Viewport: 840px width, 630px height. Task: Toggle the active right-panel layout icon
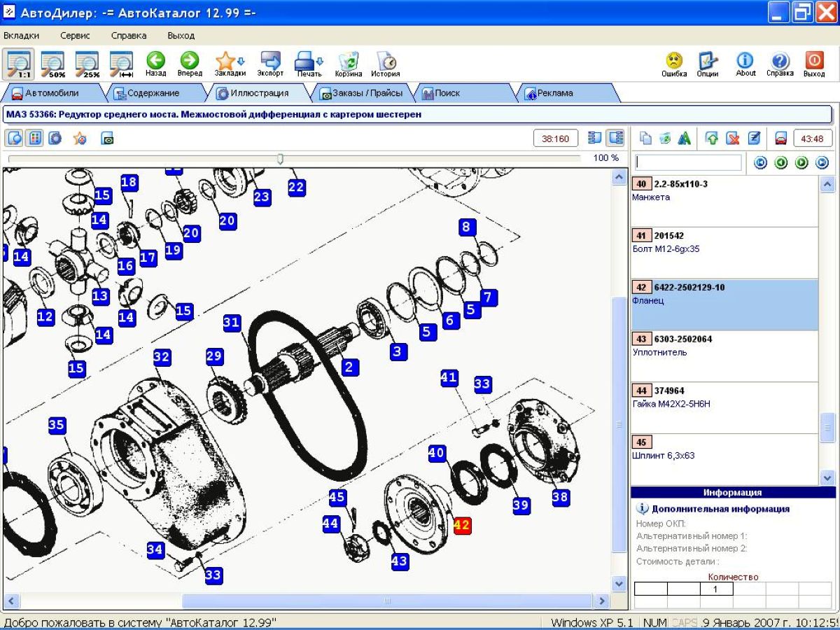(x=615, y=138)
